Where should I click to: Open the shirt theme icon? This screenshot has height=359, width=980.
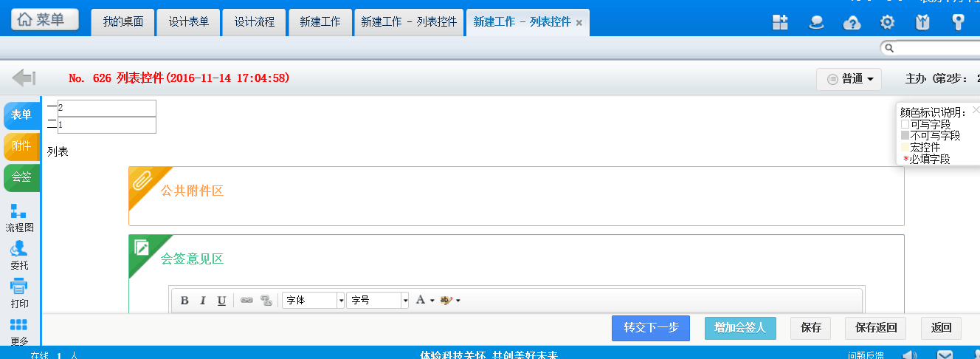tap(922, 22)
